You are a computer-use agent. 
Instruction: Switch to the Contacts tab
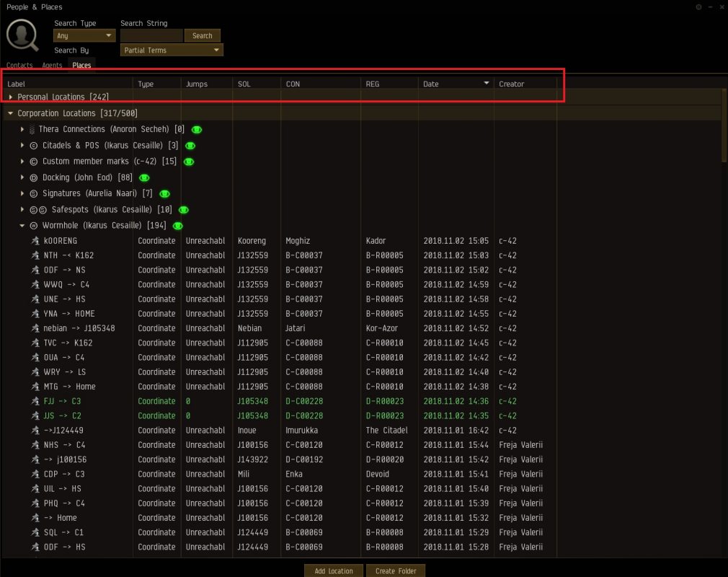pos(19,66)
